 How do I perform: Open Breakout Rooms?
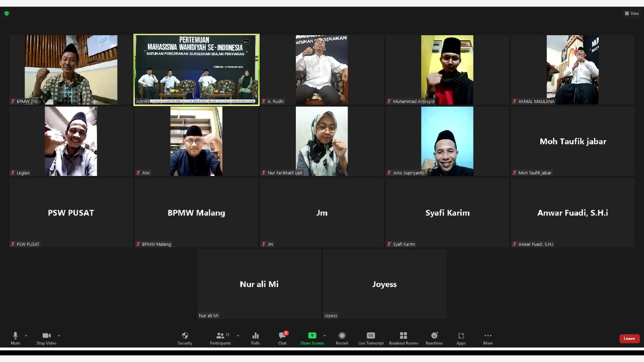pyautogui.click(x=403, y=338)
